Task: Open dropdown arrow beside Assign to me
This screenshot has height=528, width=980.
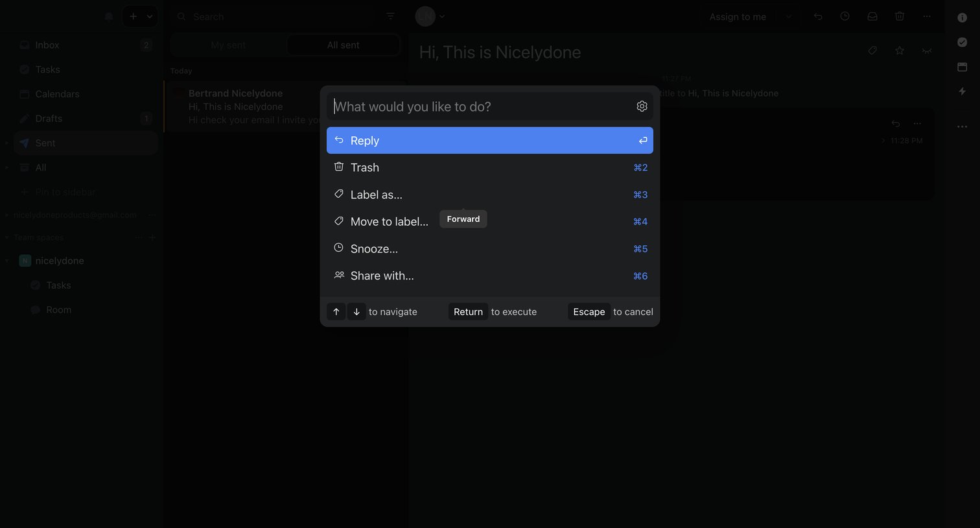Action: click(x=788, y=17)
